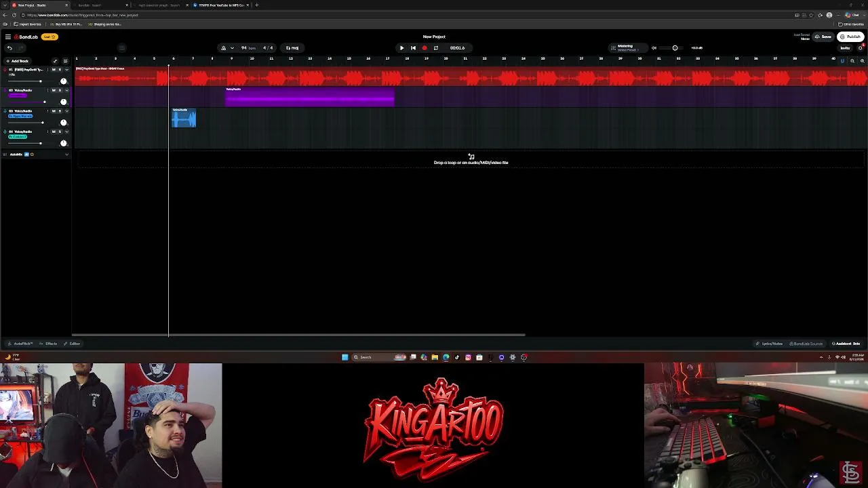Click the drop a loop or file area

(x=471, y=160)
